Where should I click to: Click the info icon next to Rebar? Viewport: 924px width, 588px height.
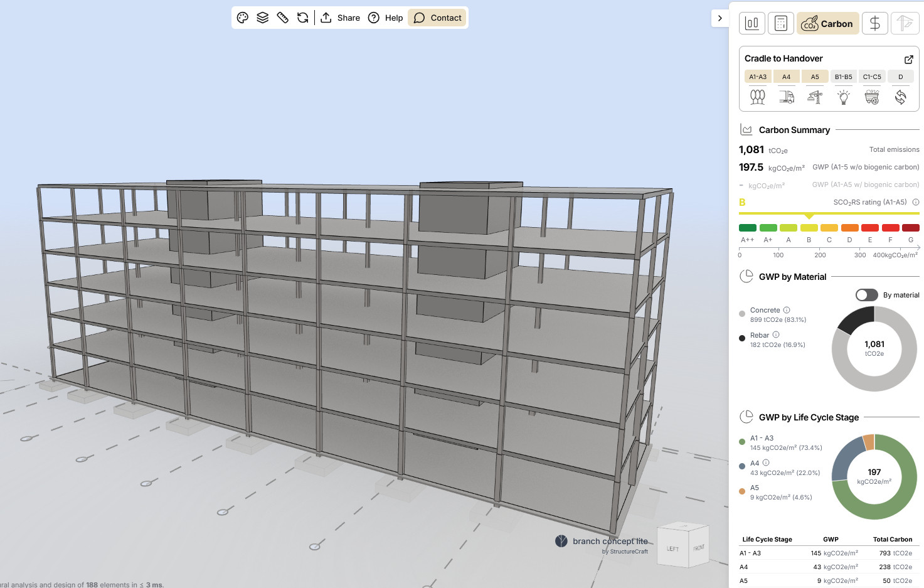776,334
